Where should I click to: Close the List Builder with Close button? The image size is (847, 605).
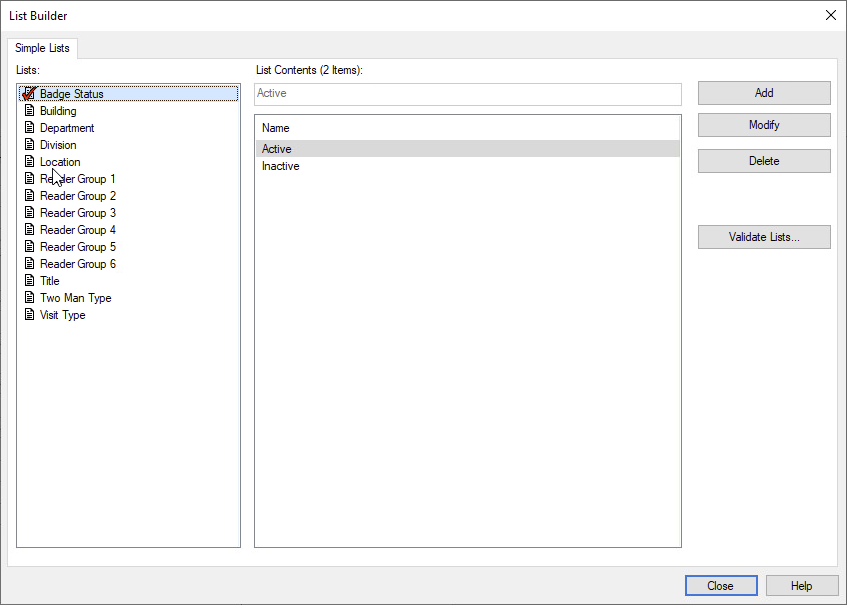(x=720, y=586)
